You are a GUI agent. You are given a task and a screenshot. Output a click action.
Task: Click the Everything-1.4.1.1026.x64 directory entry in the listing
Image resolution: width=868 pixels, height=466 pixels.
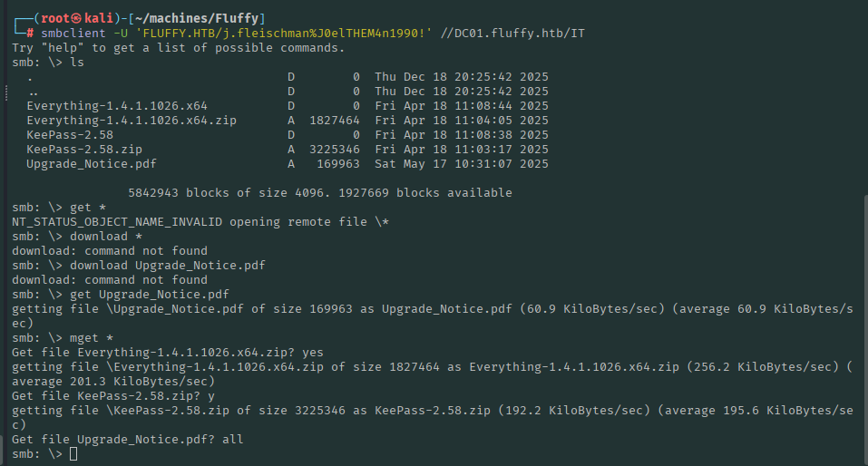point(117,106)
